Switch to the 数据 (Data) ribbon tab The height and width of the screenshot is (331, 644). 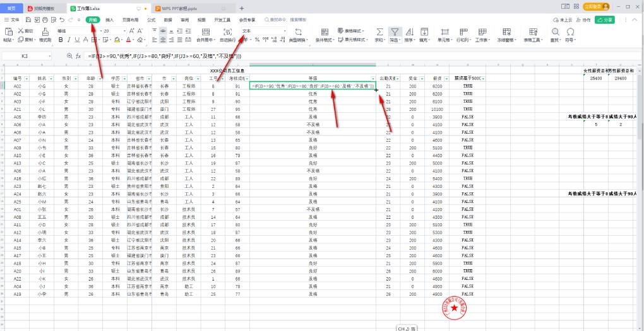[x=168, y=20]
